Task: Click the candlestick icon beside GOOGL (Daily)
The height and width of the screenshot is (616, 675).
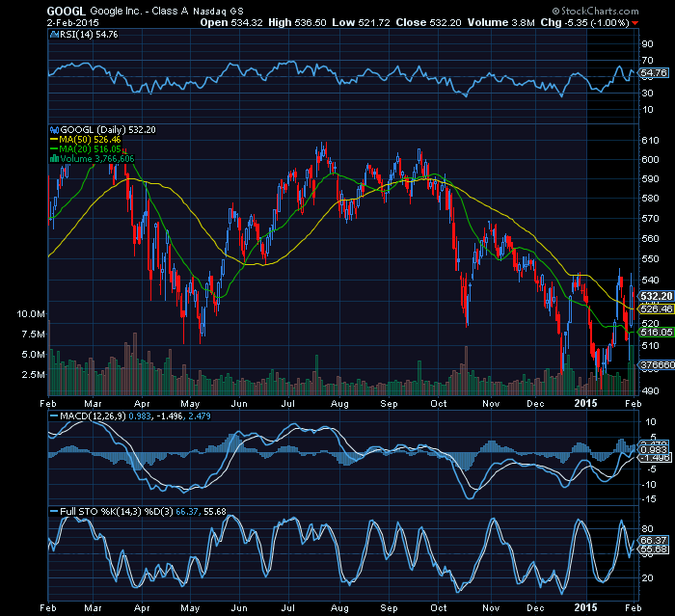Action: pos(54,130)
